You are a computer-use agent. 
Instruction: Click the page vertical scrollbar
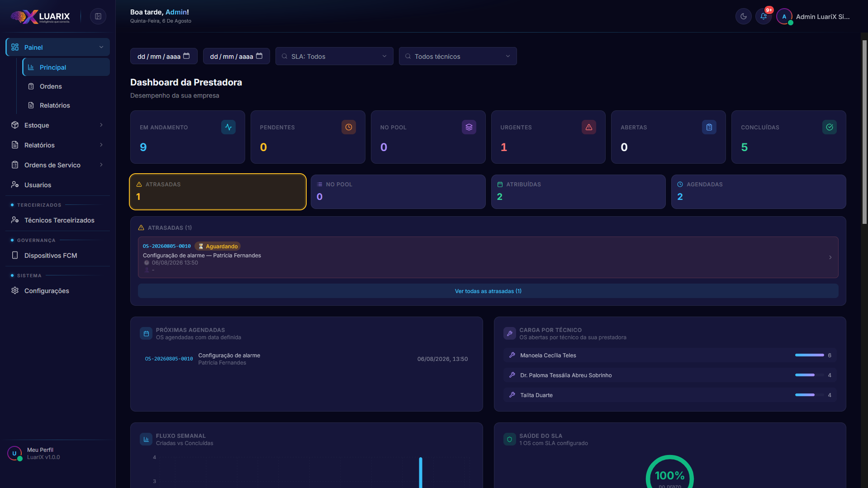[864, 132]
